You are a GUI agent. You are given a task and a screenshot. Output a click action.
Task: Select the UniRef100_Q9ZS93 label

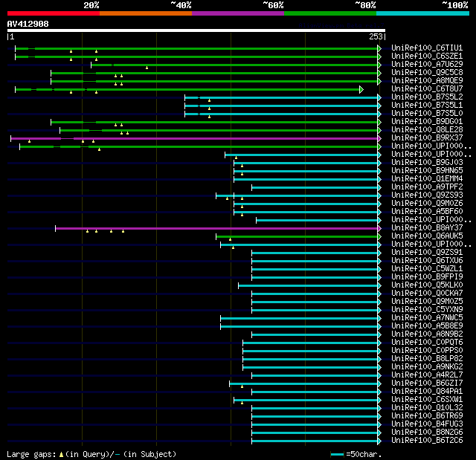pyautogui.click(x=427, y=195)
